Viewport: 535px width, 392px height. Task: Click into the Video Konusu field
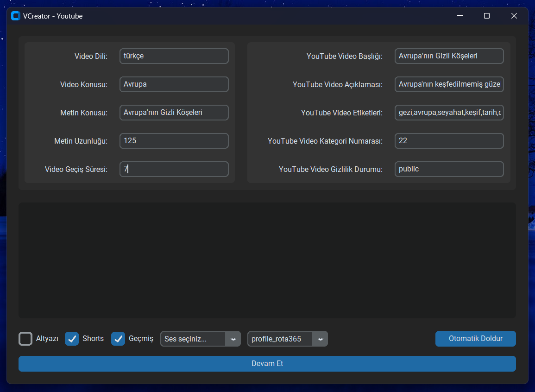(174, 84)
